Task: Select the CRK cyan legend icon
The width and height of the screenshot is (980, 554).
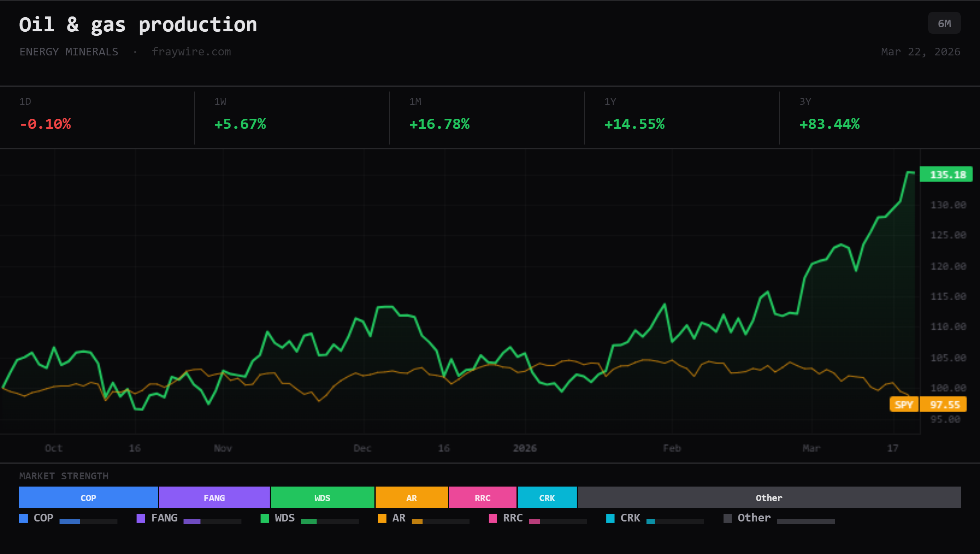Action: pyautogui.click(x=610, y=518)
